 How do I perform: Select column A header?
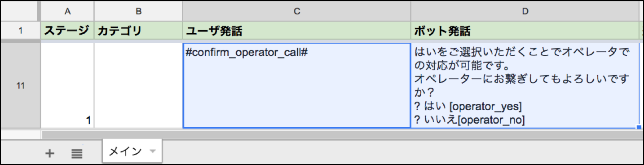pyautogui.click(x=67, y=12)
